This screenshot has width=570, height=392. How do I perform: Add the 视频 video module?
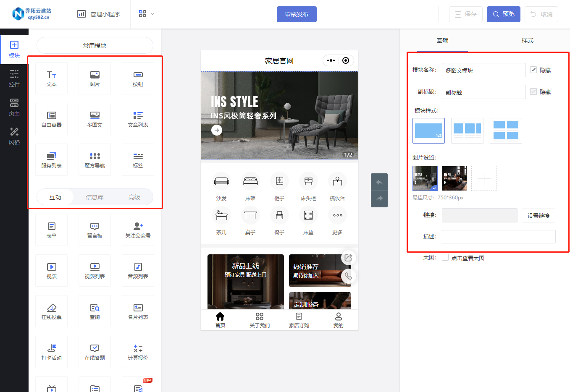51,271
